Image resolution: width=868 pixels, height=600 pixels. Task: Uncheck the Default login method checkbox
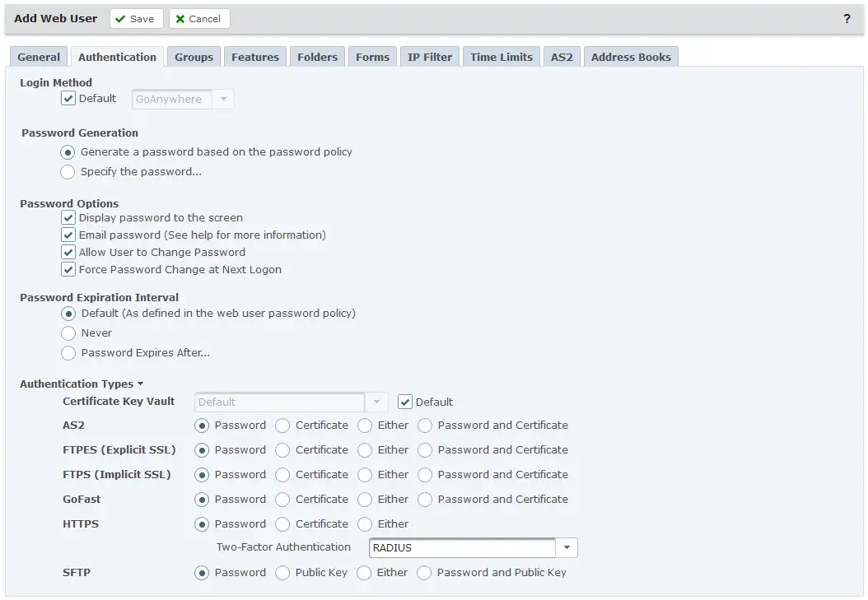(x=68, y=98)
